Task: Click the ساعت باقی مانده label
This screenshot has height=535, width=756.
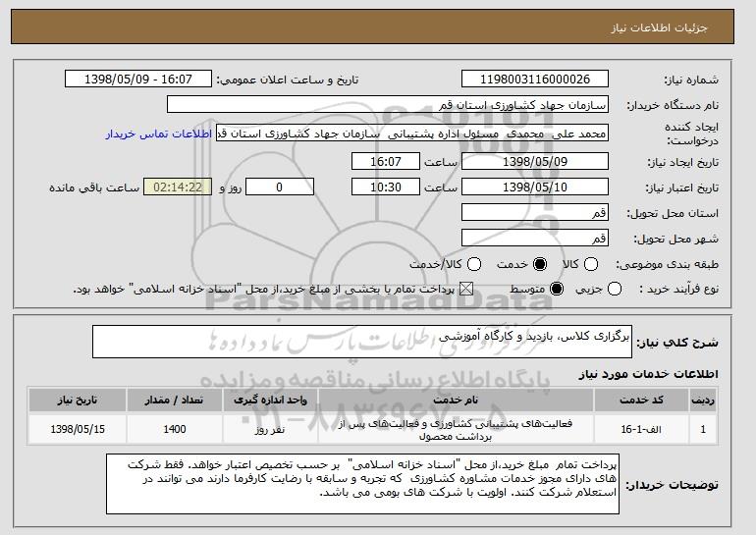Action: 94,187
